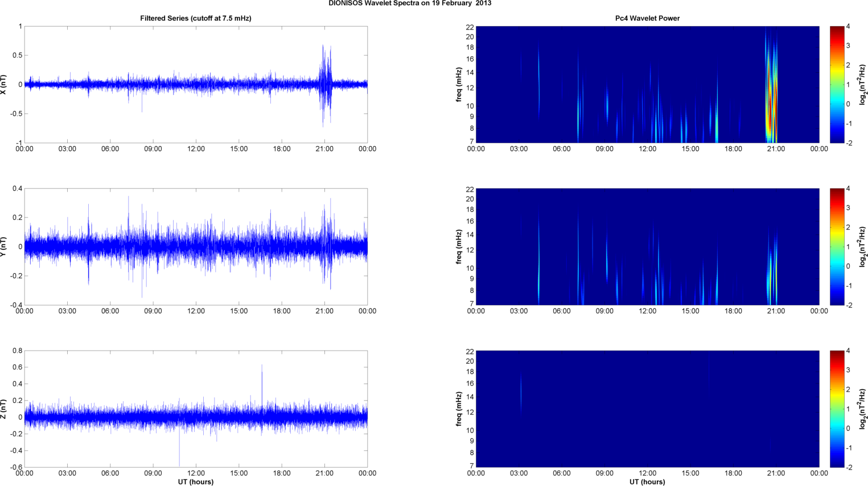Image resolution: width=868 pixels, height=486 pixels.
Task: Click the colorbar beside the top wavelet plot
Action: (x=837, y=84)
